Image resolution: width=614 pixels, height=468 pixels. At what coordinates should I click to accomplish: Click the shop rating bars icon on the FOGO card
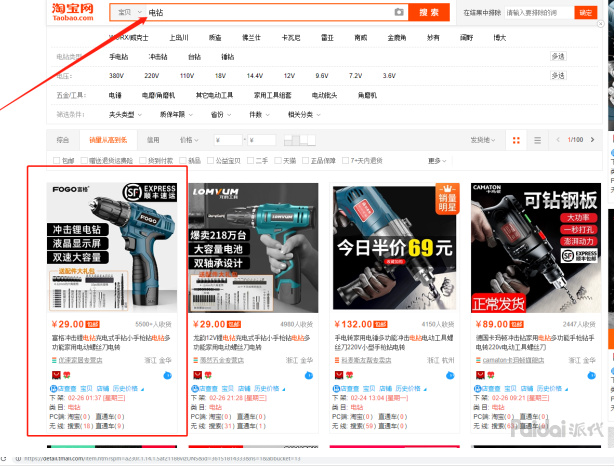pyautogui.click(x=54, y=360)
